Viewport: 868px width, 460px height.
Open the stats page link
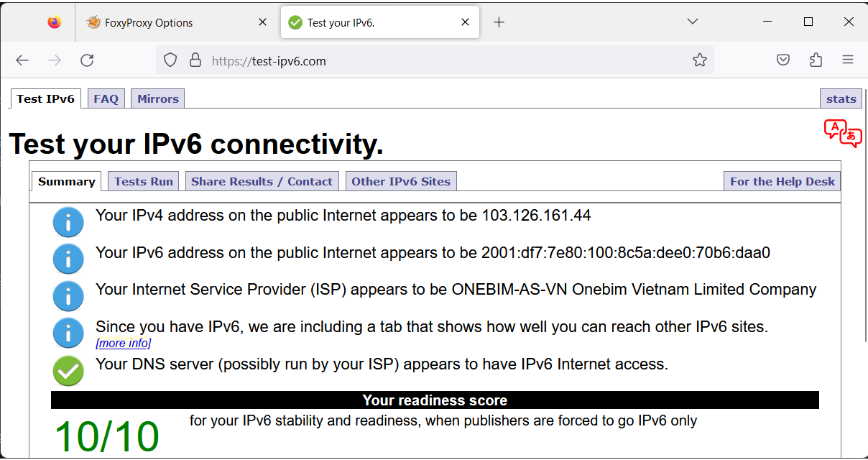click(x=841, y=98)
